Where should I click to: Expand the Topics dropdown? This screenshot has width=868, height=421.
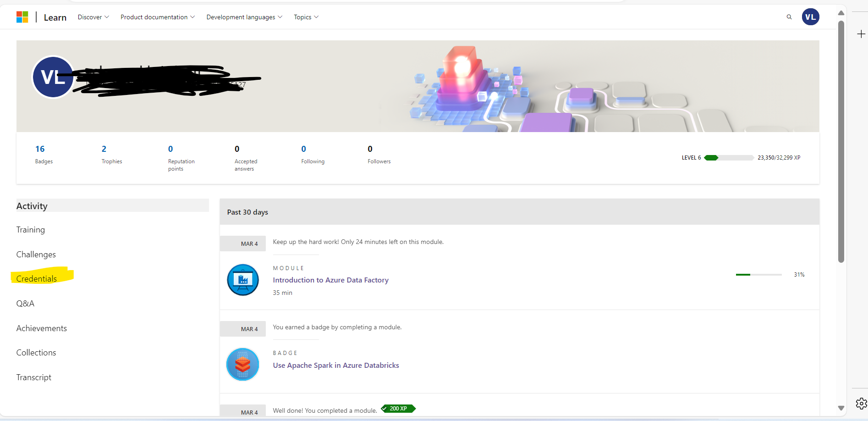click(306, 17)
